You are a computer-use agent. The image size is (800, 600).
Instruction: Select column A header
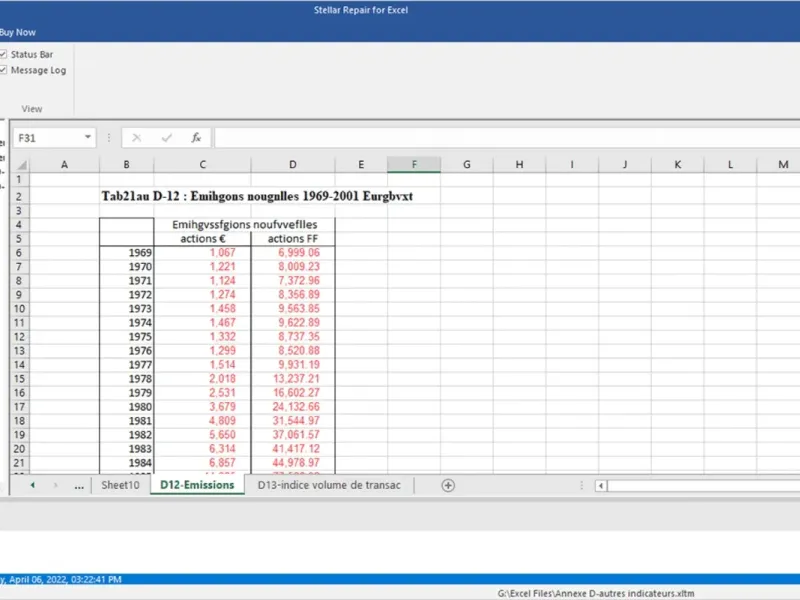(64, 164)
